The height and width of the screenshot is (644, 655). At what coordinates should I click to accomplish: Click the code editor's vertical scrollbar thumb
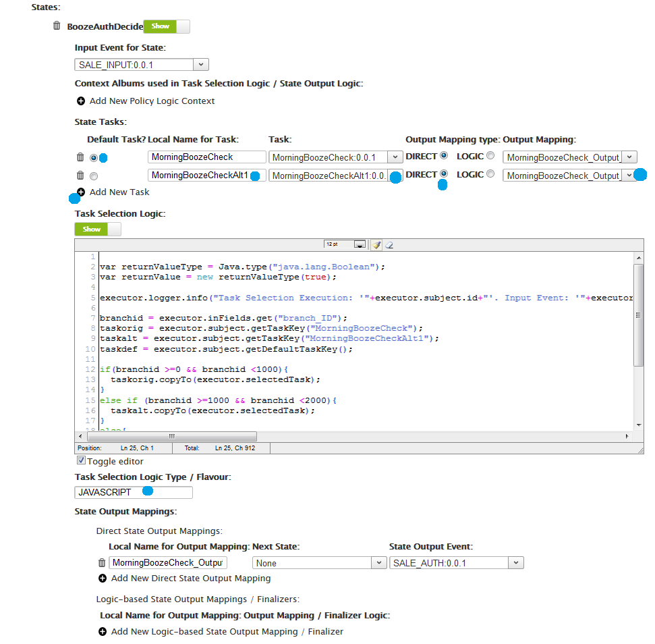[x=638, y=315]
